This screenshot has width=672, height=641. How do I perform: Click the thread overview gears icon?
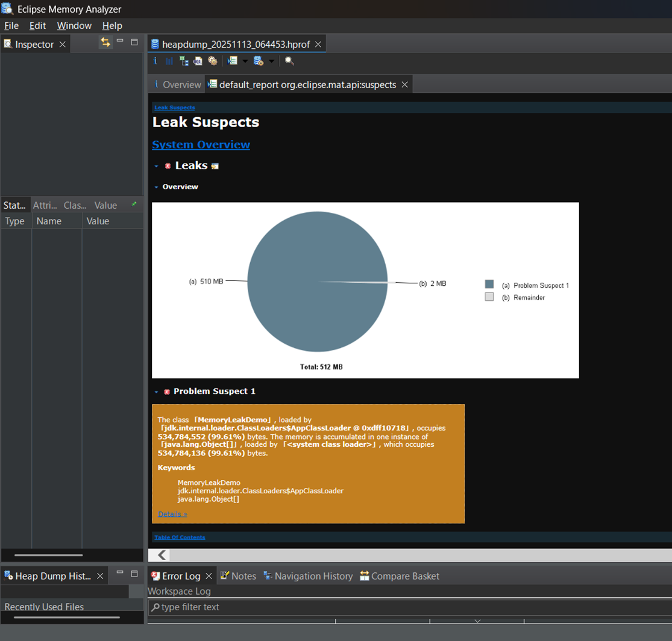coord(212,61)
